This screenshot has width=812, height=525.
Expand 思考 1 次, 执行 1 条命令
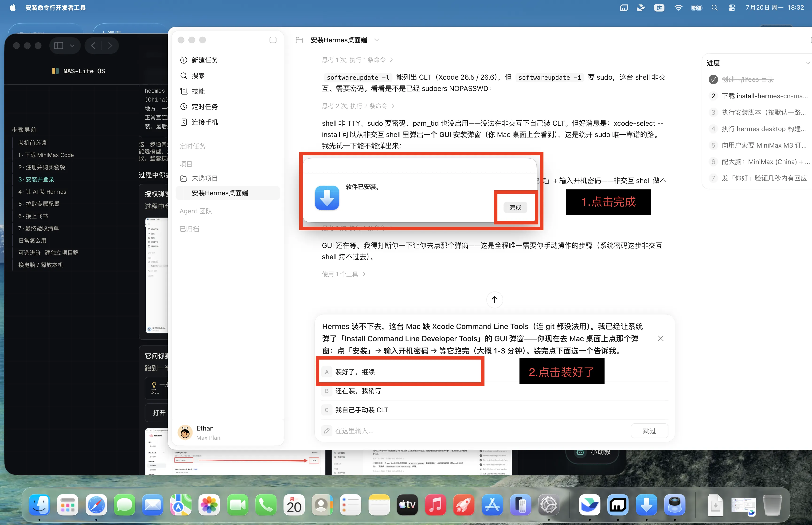point(357,60)
